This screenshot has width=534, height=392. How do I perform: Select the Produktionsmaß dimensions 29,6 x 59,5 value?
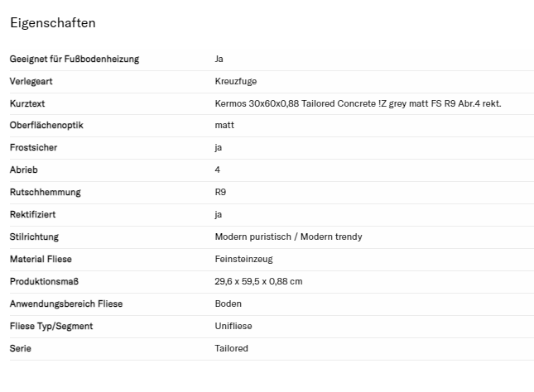tap(258, 282)
